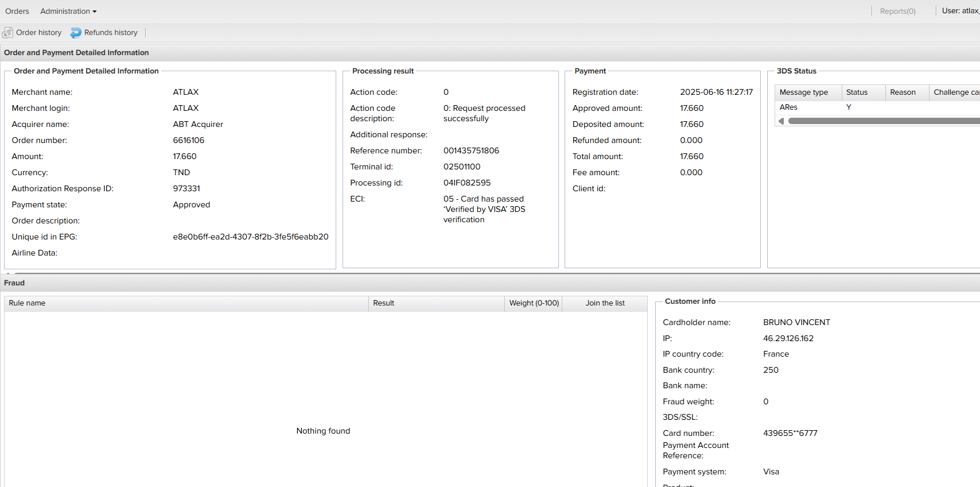Click the Challenge column header in 3DS Status
980x487 pixels.
pyautogui.click(x=955, y=92)
